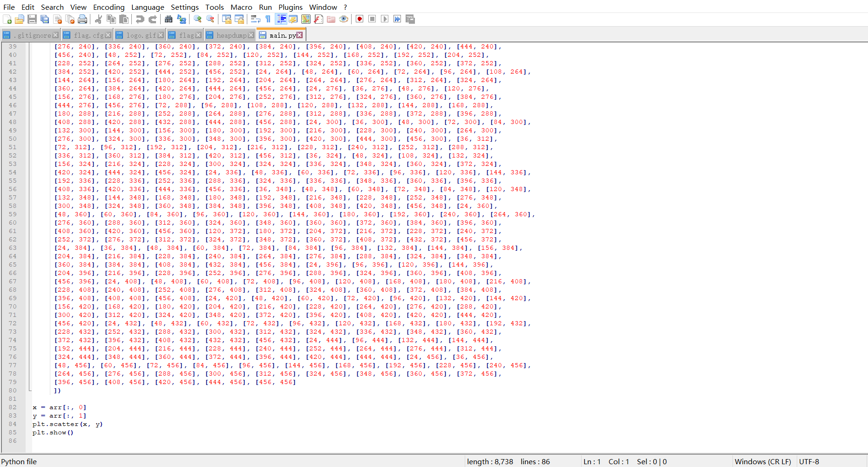The image size is (868, 467).
Task: Cut the selected text
Action: click(98, 19)
